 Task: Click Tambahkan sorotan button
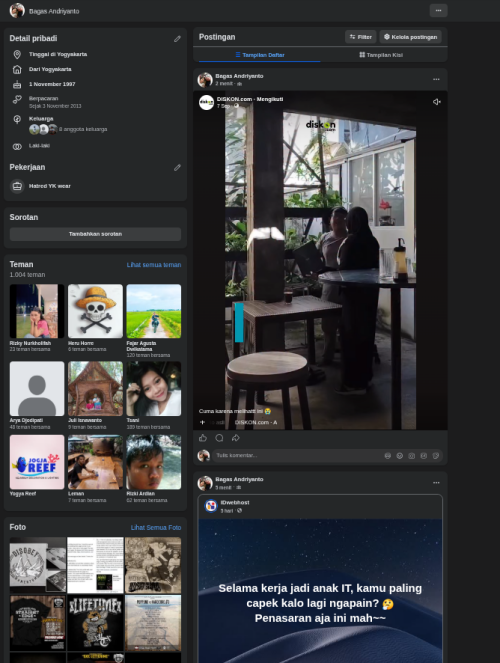(x=95, y=234)
